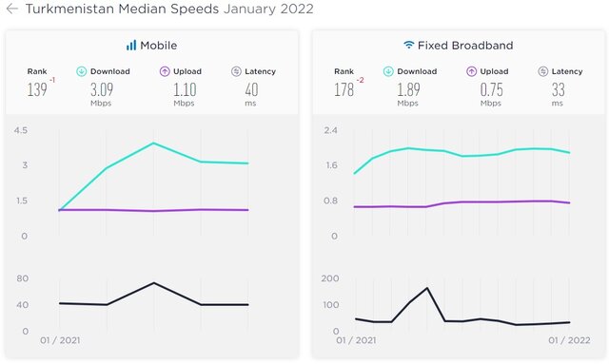This screenshot has width=609, height=364.
Task: Click the fixed broadband latency spike
Action: coord(427,288)
